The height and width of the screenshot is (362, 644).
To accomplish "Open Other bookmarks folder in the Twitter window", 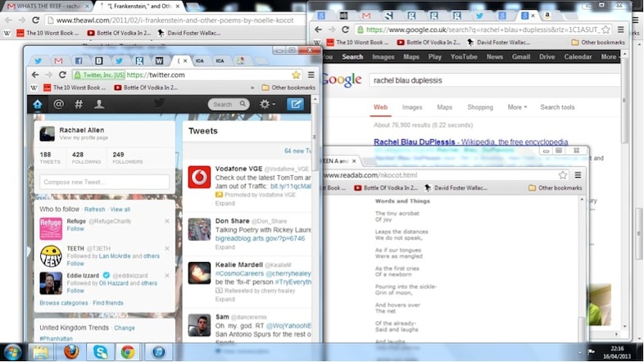I will click(288, 88).
